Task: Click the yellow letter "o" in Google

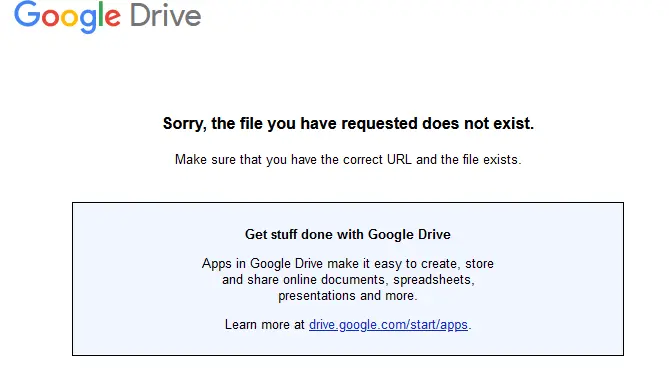Action: (69, 17)
